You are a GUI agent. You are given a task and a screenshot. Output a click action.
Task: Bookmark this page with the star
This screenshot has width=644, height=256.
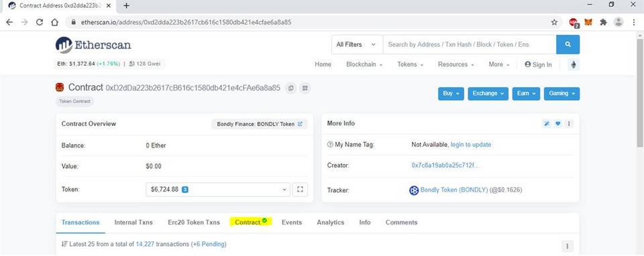(554, 22)
